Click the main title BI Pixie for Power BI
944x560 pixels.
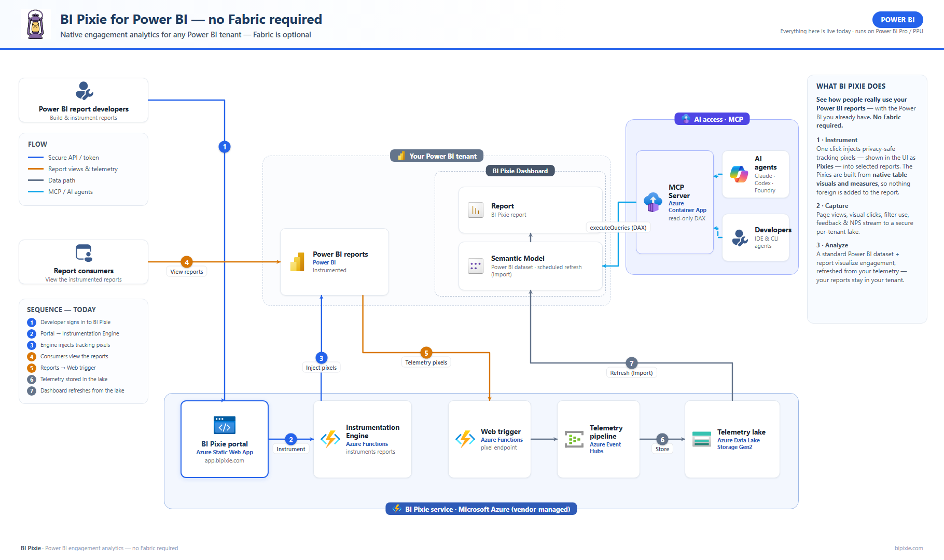coord(191,19)
